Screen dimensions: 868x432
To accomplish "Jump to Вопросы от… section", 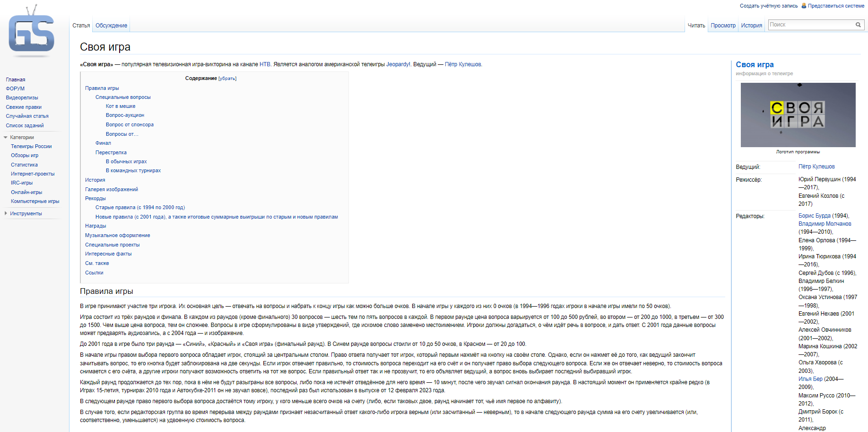I will click(x=122, y=134).
